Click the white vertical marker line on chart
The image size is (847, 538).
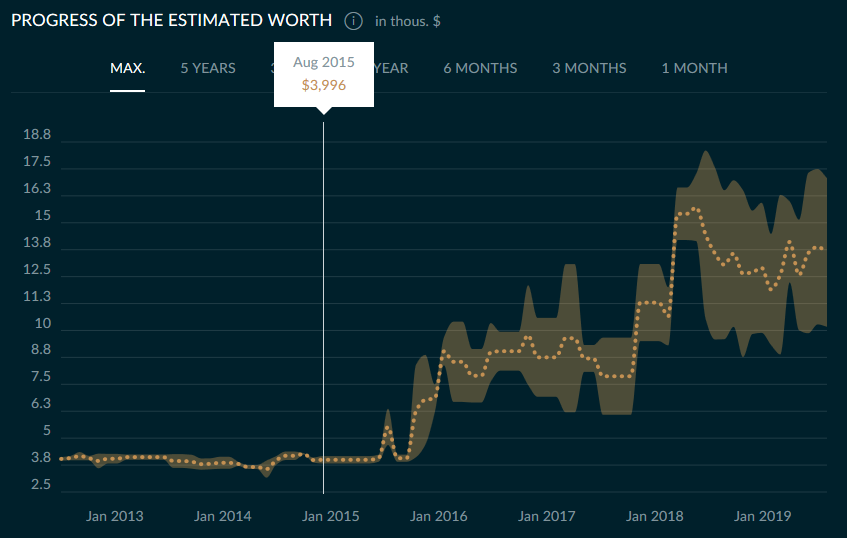pyautogui.click(x=323, y=300)
